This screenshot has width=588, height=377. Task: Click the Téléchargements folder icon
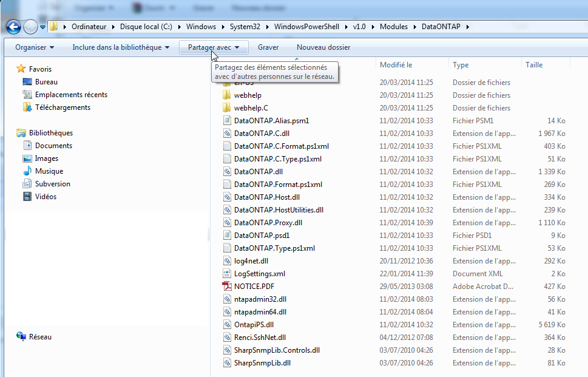point(27,107)
